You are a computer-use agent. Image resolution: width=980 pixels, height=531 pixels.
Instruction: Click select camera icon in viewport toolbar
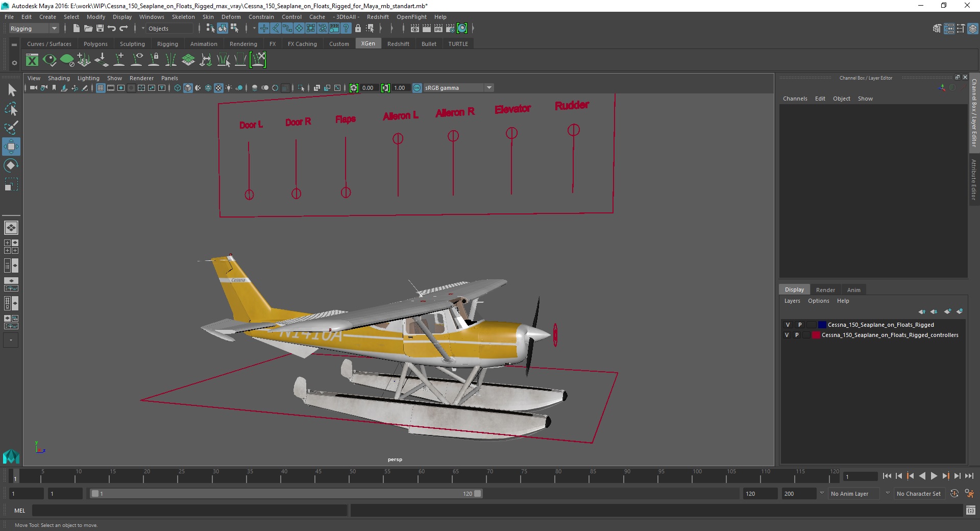33,88
